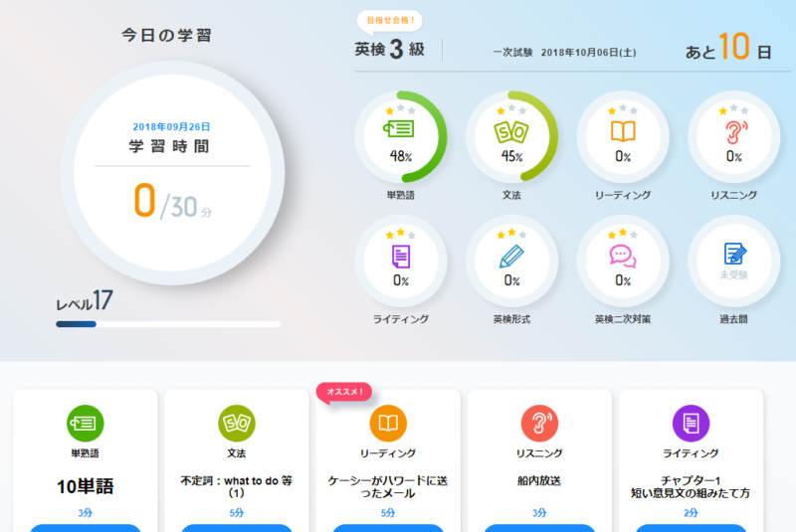Click the 文法 label under the 45% circle
This screenshot has height=532, width=796.
pos(511,195)
